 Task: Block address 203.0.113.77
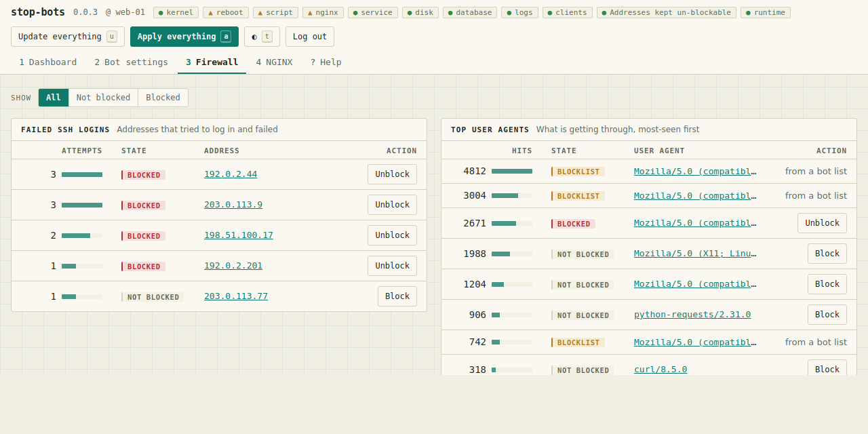(397, 296)
